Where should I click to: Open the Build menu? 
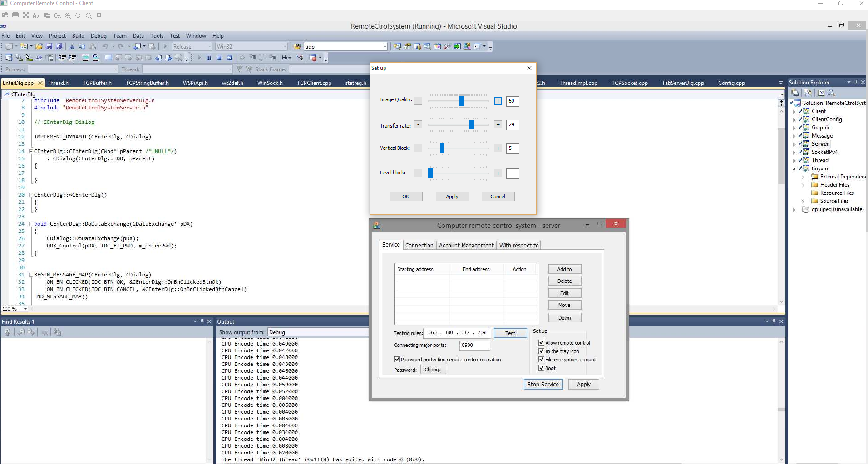78,36
